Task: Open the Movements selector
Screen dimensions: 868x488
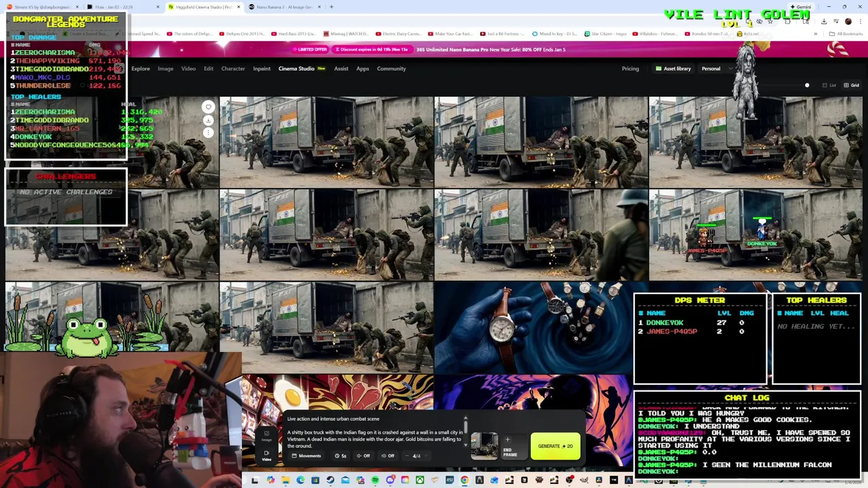Action: pos(306,455)
